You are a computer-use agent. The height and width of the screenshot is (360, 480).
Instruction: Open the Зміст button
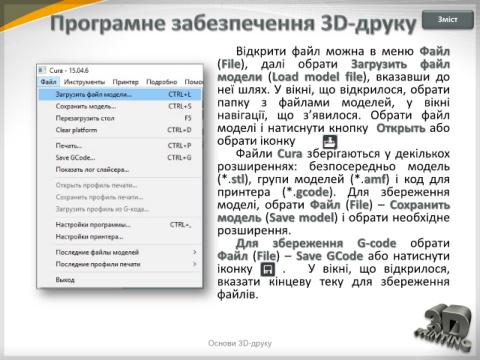[448, 20]
